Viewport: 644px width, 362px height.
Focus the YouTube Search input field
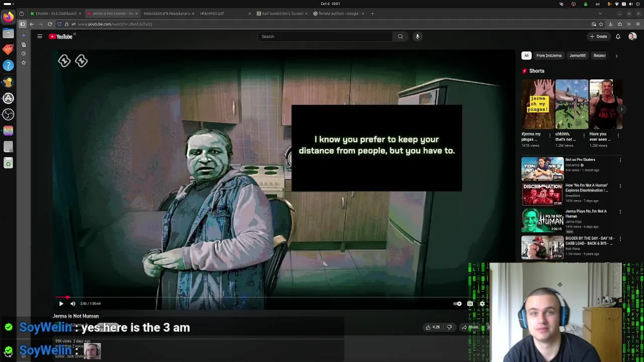(x=325, y=36)
